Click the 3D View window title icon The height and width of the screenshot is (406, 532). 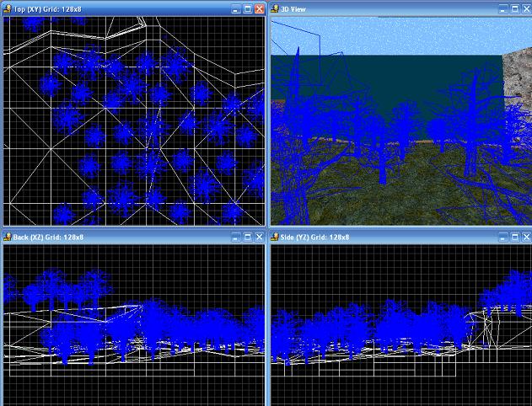tap(275, 8)
